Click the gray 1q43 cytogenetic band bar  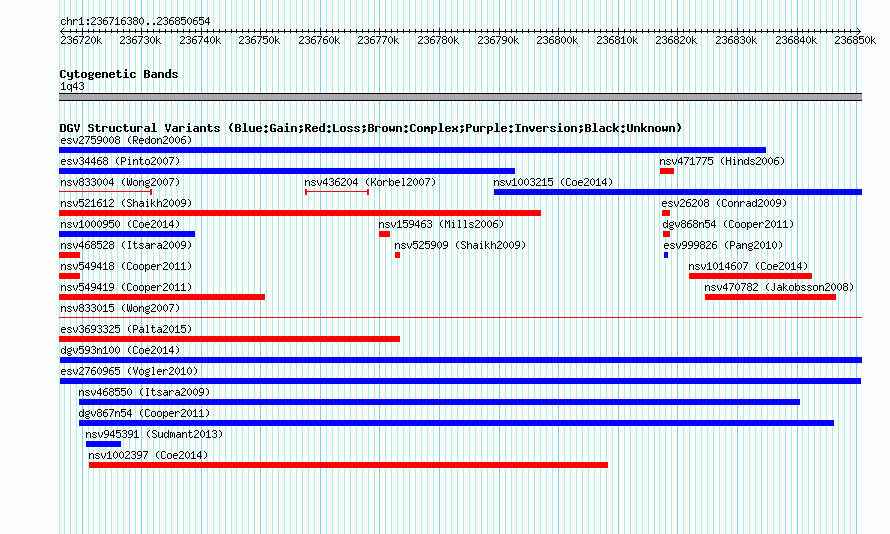click(460, 98)
